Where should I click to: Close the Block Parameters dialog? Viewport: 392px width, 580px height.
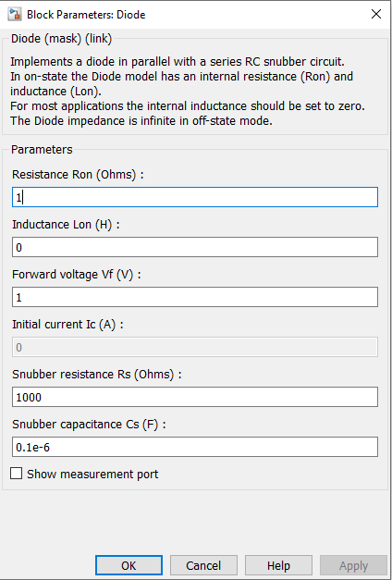pyautogui.click(x=376, y=15)
